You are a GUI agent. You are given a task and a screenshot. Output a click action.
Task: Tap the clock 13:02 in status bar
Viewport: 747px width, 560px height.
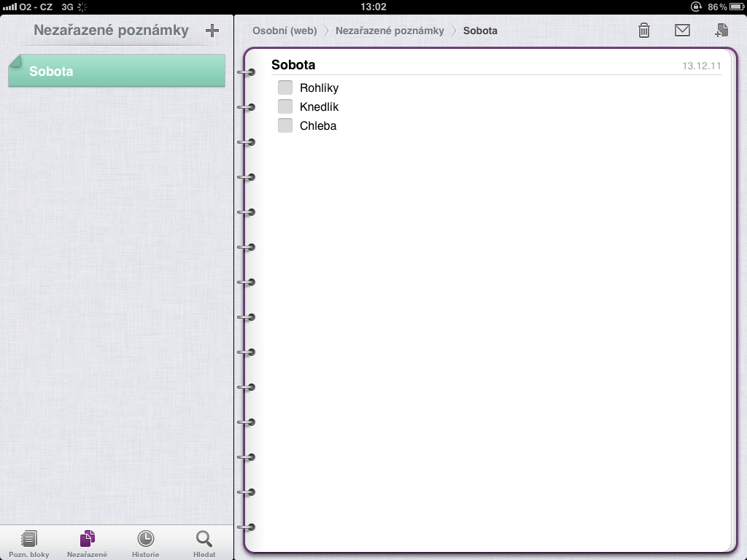[373, 7]
